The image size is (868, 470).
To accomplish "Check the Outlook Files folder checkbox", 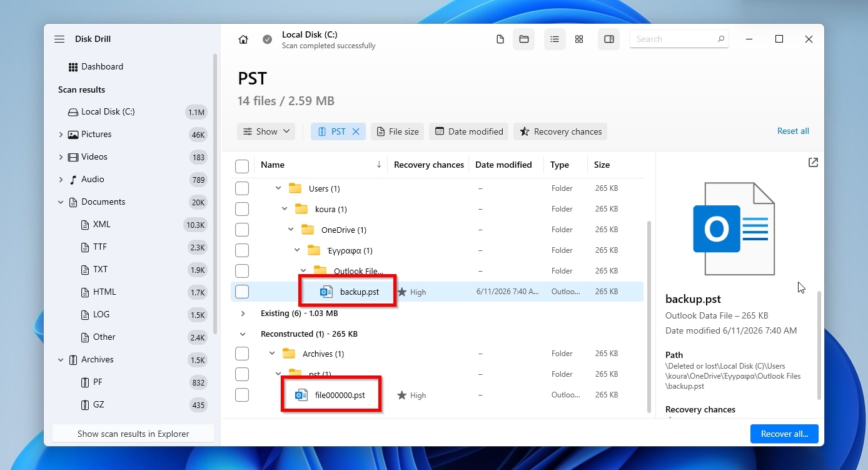I will 242,271.
